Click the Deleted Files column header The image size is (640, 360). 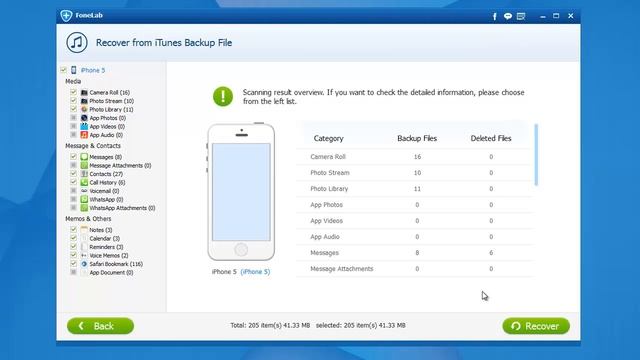pos(491,138)
